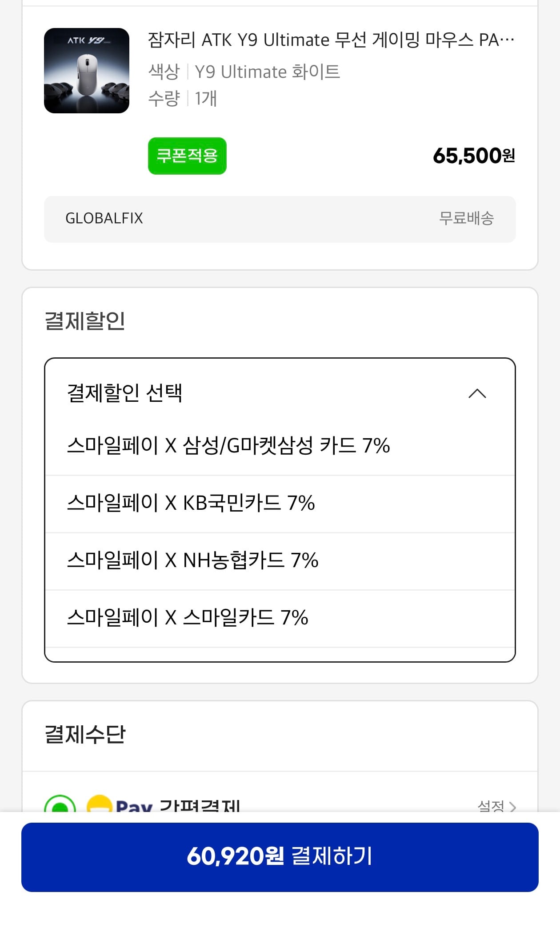This screenshot has height=948, width=560.
Task: Open 설정 next to Smile Pay
Action: [x=491, y=805]
